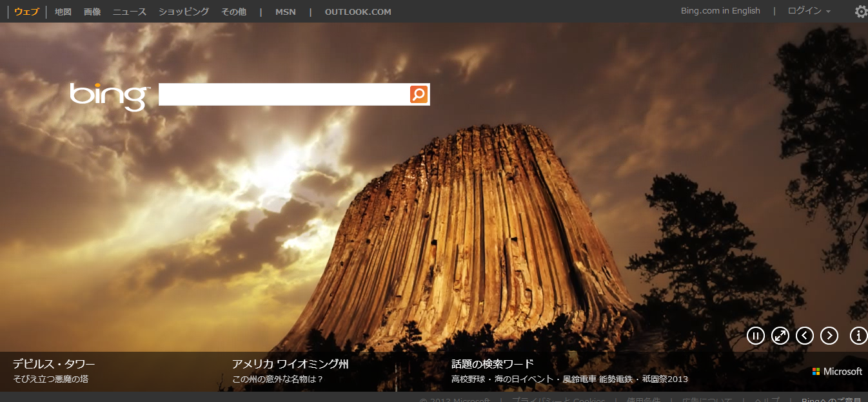This screenshot has width=868, height=402.
Task: Click the orange search magnifier button
Action: point(419,95)
